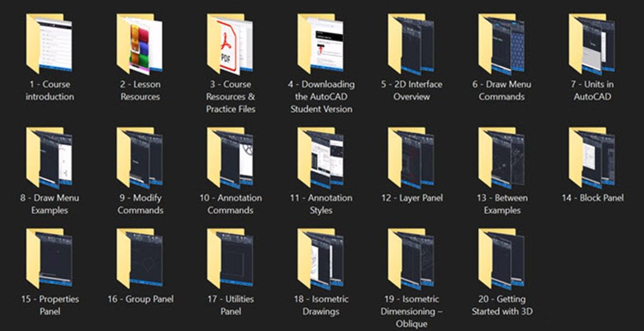Click '3 - Course Resources & Practice Files' label

[x=230, y=97]
